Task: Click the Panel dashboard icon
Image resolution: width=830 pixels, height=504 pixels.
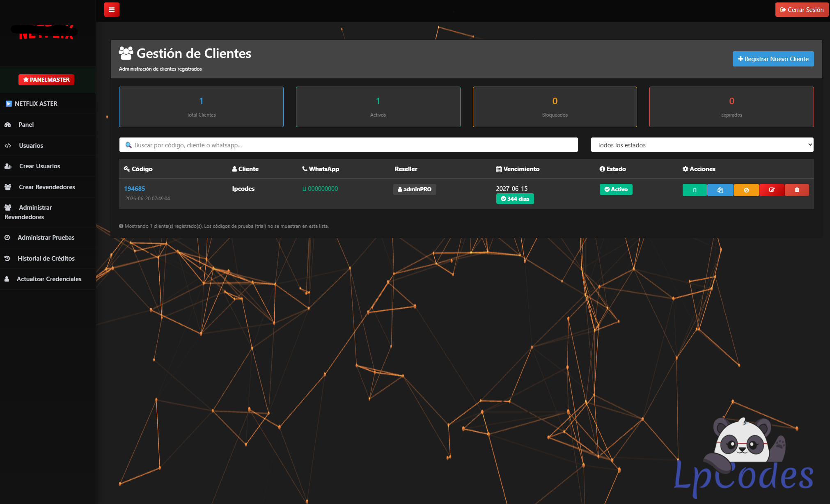Action: [x=8, y=125]
